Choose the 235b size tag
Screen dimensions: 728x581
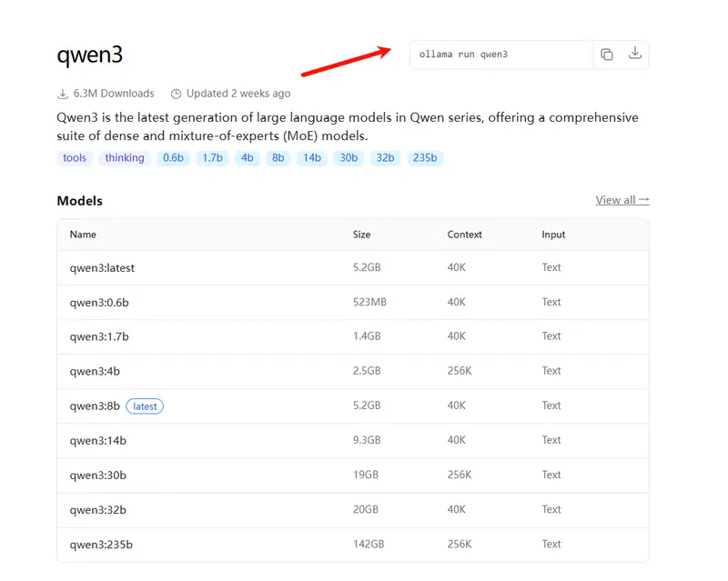425,158
